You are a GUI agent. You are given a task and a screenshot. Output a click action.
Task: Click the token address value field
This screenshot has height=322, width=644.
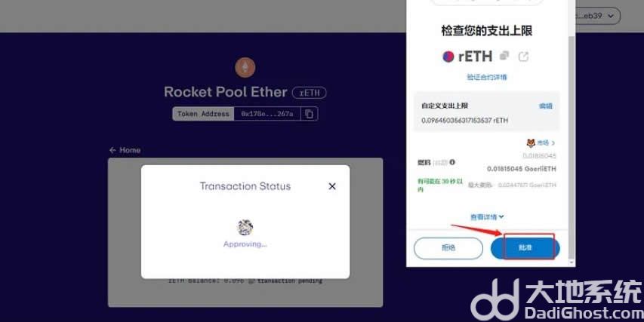pos(267,114)
